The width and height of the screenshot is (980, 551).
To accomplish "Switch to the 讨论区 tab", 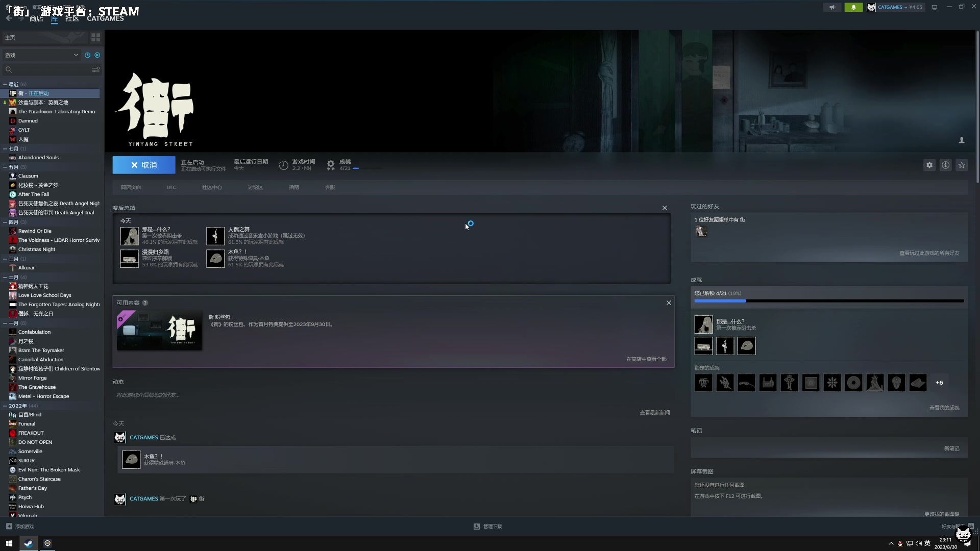I will [x=255, y=187].
